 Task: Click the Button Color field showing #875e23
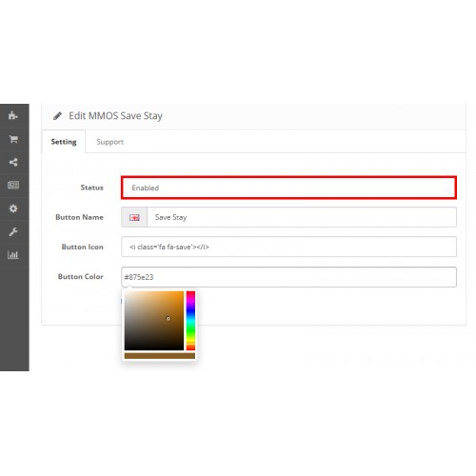(288, 277)
